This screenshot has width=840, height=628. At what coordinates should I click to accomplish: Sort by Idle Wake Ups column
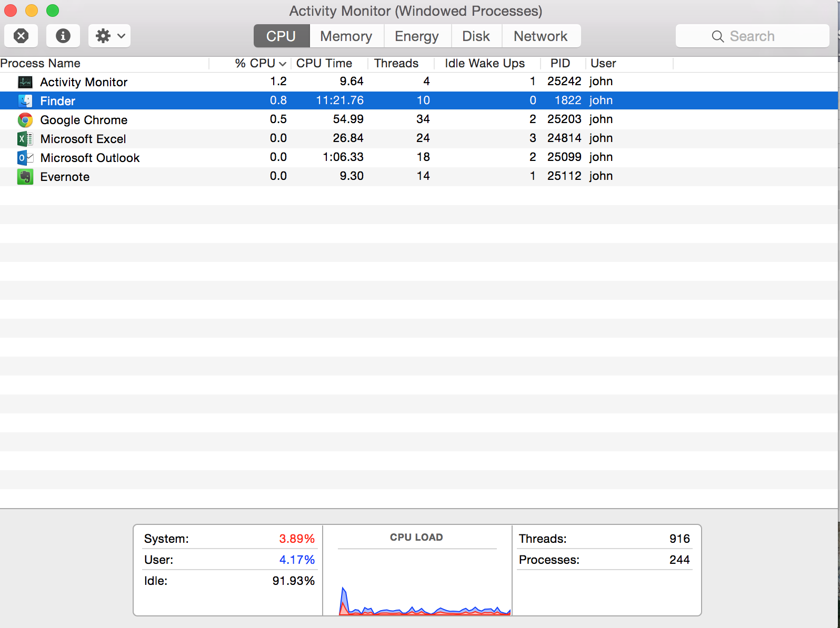pos(487,63)
